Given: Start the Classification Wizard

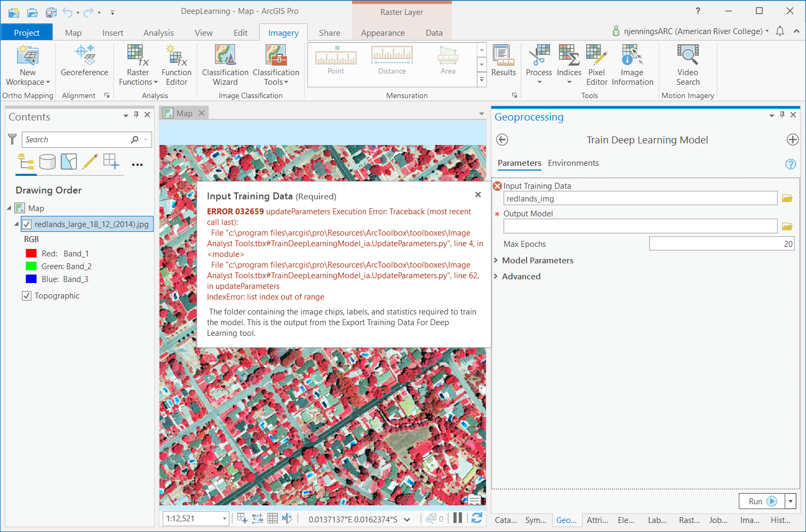Looking at the screenshot, I should [225, 65].
